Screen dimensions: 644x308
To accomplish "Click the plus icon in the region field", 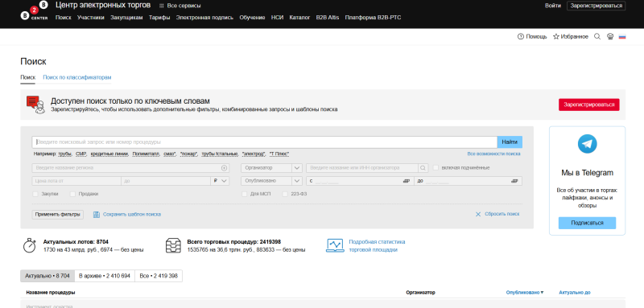I will click(224, 168).
